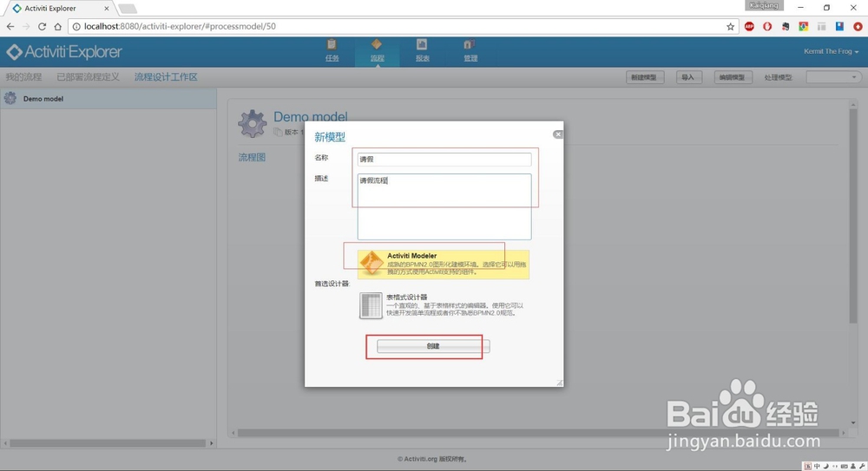Click the 创建 create button
Viewport: 868px width, 471px height.
(433, 346)
